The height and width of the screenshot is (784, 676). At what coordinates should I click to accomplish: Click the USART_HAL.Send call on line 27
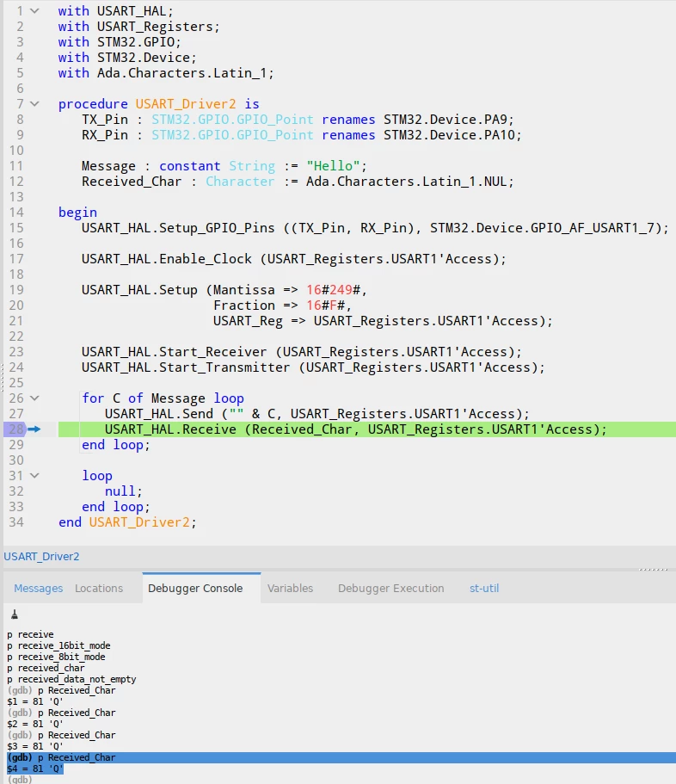point(159,413)
